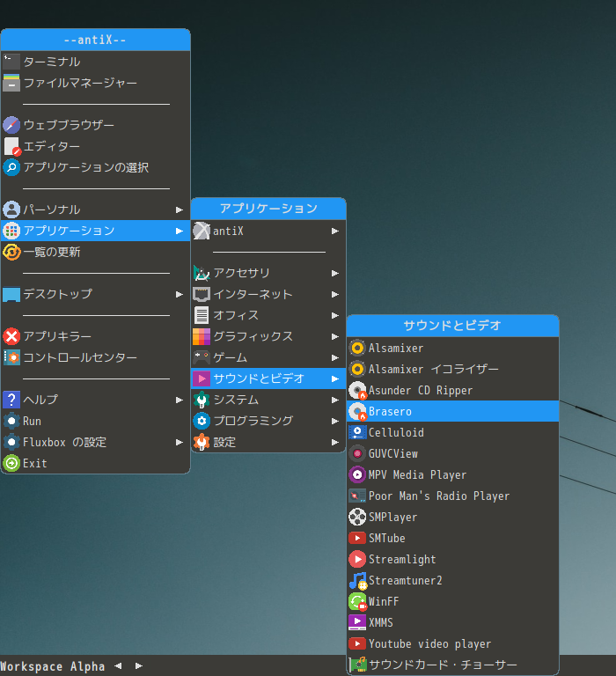This screenshot has width=616, height=676.
Task: Click the アプリケーションの選択 magnifier icon
Action: click(x=11, y=167)
